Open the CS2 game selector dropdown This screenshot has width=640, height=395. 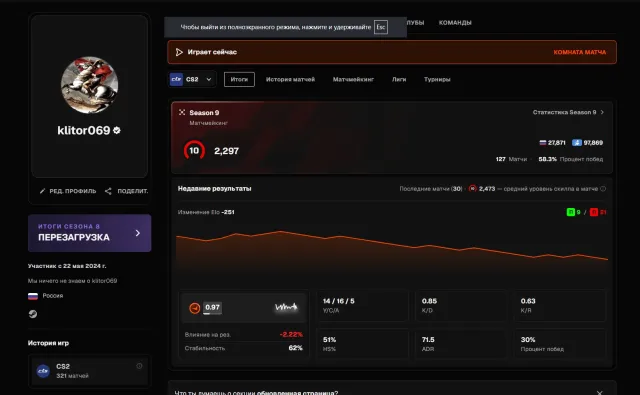192,79
